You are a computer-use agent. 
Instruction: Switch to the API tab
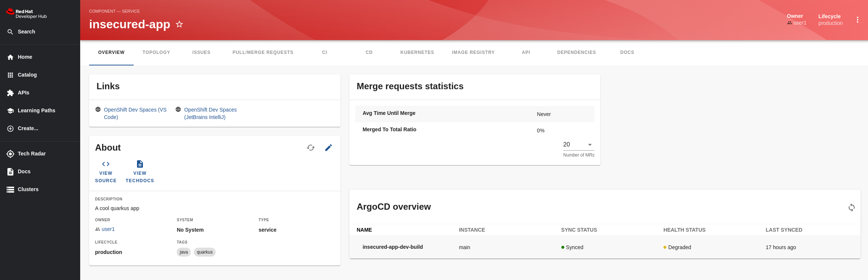pos(526,52)
